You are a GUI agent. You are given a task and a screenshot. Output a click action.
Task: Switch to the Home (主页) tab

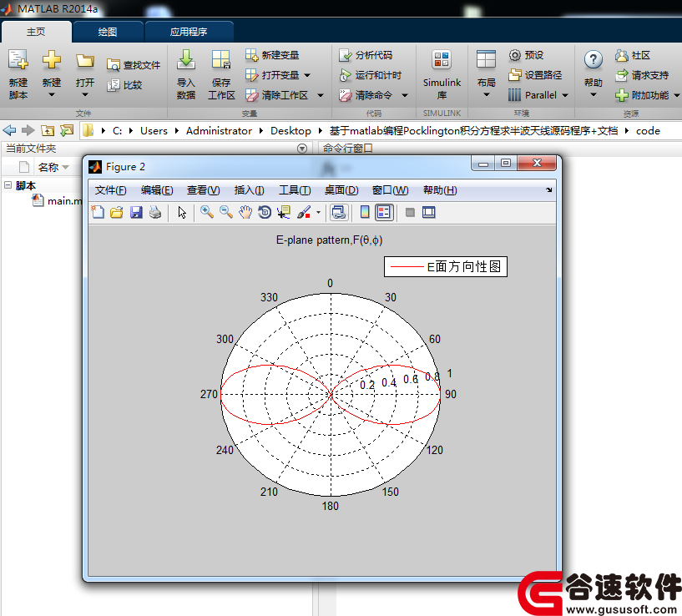[x=36, y=32]
